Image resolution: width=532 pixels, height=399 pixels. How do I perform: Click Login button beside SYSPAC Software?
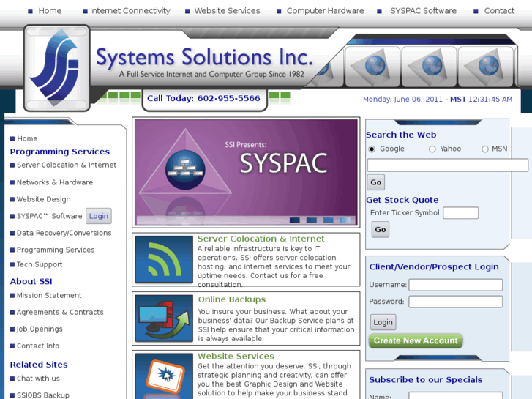click(99, 216)
